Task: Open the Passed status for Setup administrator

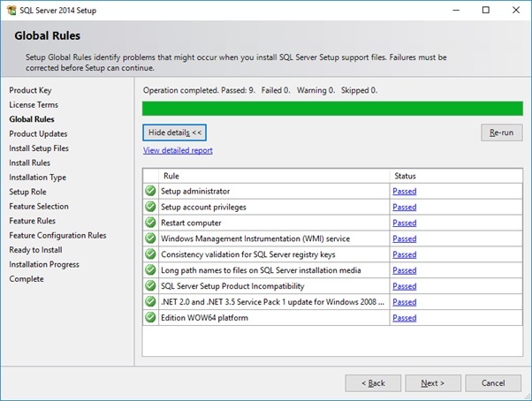Action: (405, 191)
